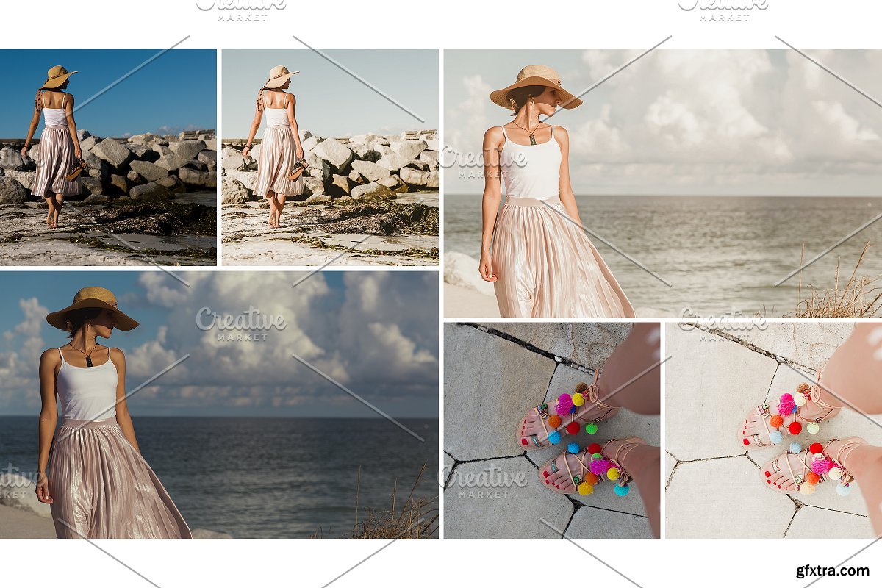Open the dark blue sky rocks photo
This screenshot has height=588, width=882.
point(108,157)
